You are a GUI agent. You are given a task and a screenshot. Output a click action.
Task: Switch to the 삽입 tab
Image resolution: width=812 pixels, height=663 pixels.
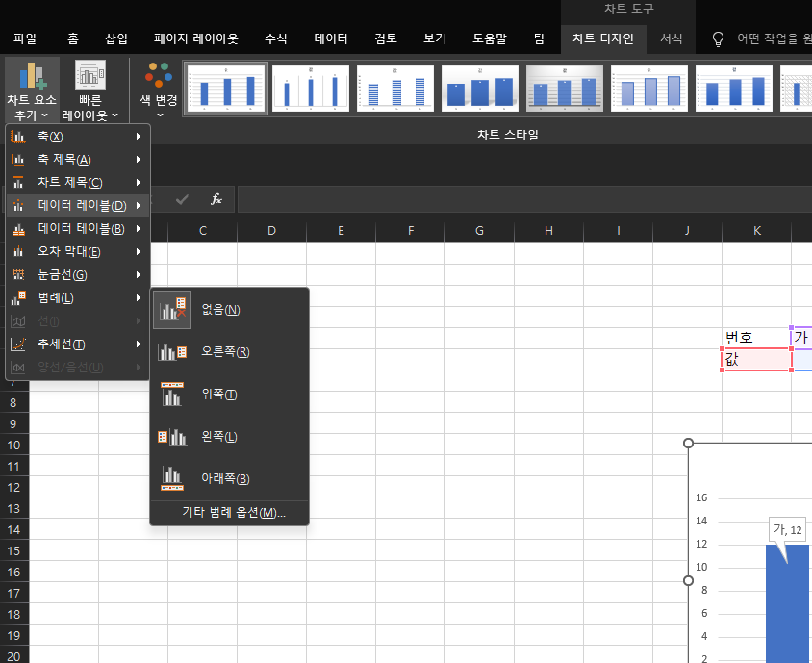pyautogui.click(x=116, y=38)
